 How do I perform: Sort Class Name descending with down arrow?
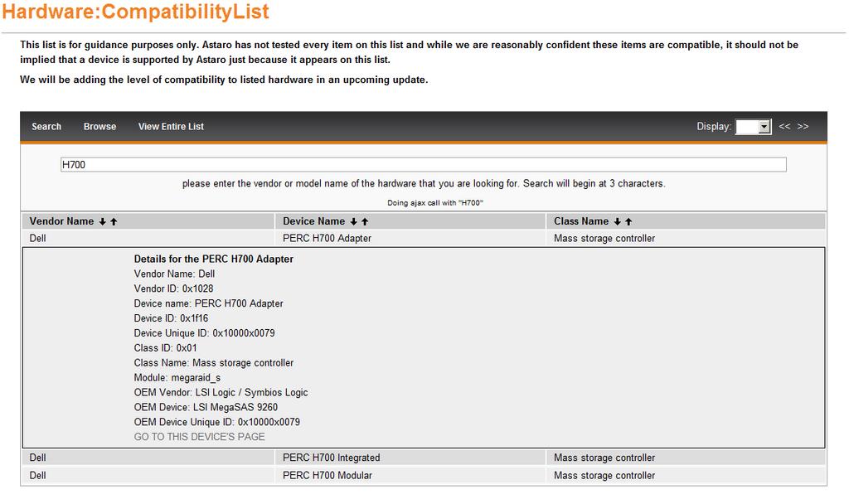point(618,222)
